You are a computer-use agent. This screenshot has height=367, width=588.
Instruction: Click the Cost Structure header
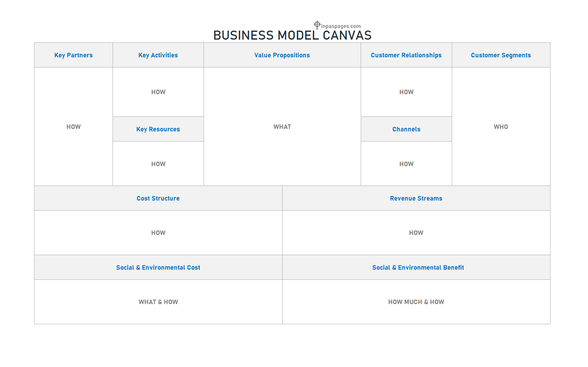158,198
